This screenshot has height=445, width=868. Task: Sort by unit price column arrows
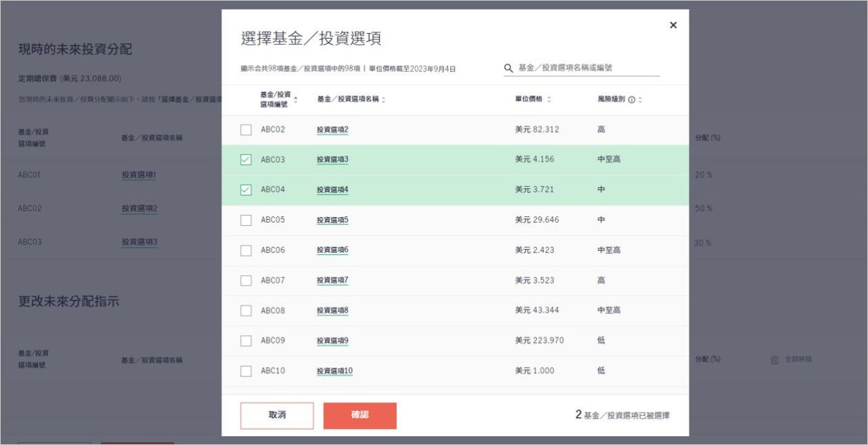(x=549, y=100)
